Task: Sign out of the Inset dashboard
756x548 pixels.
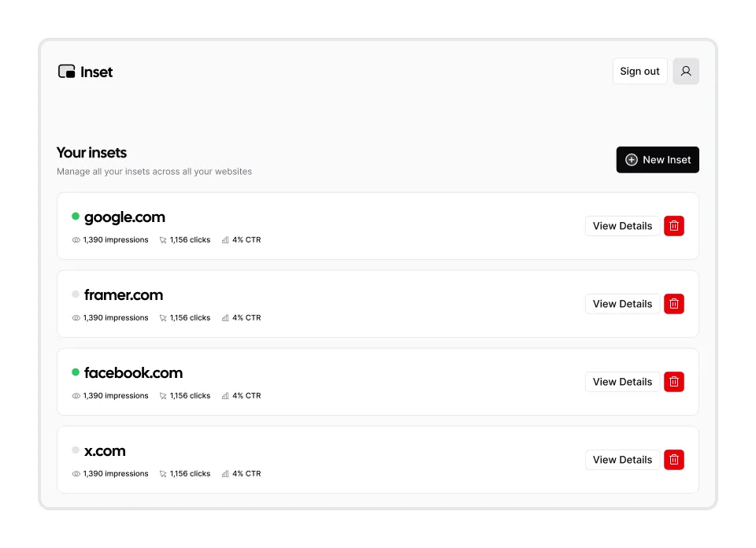Action: [639, 71]
